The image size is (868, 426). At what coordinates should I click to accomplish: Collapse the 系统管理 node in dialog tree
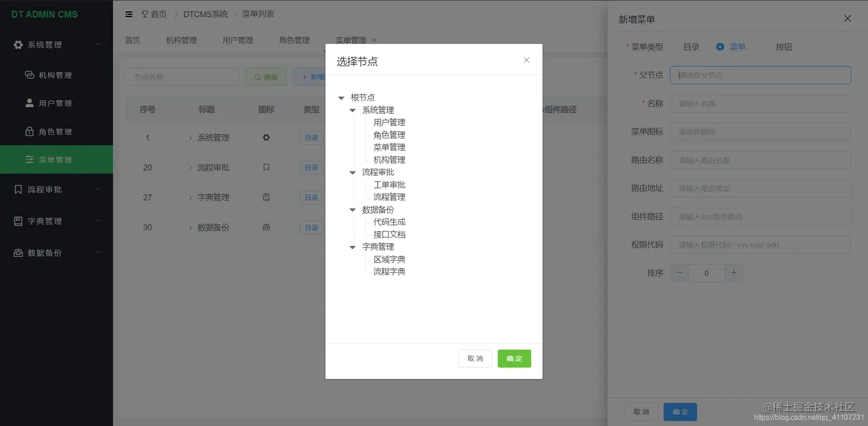[352, 110]
